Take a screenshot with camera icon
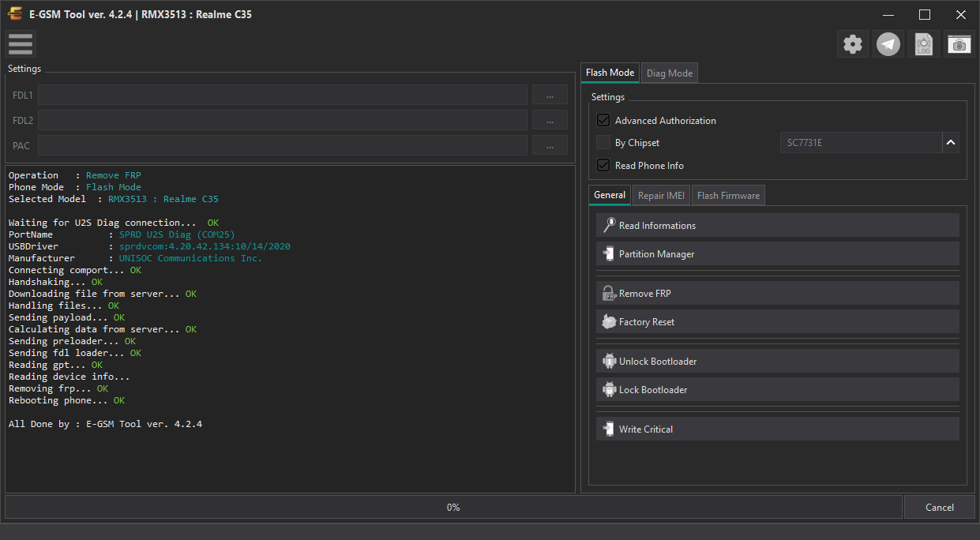 coord(959,44)
